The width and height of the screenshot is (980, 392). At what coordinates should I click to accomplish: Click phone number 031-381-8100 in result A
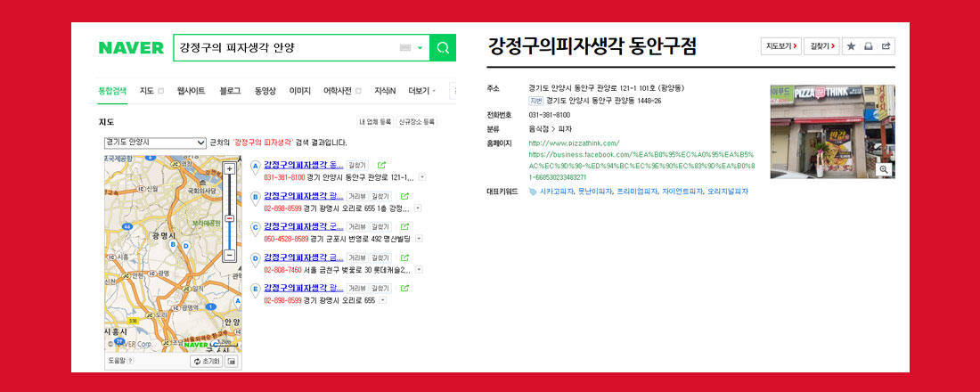click(x=284, y=177)
